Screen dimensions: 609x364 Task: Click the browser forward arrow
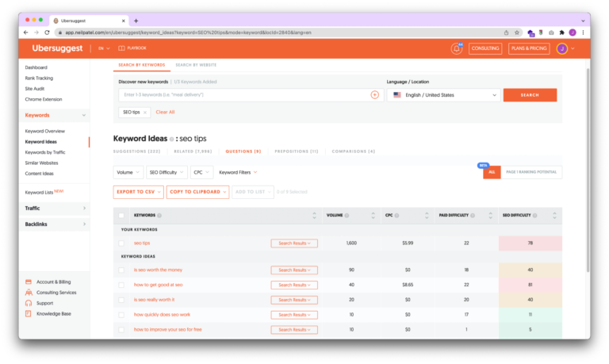pyautogui.click(x=36, y=33)
